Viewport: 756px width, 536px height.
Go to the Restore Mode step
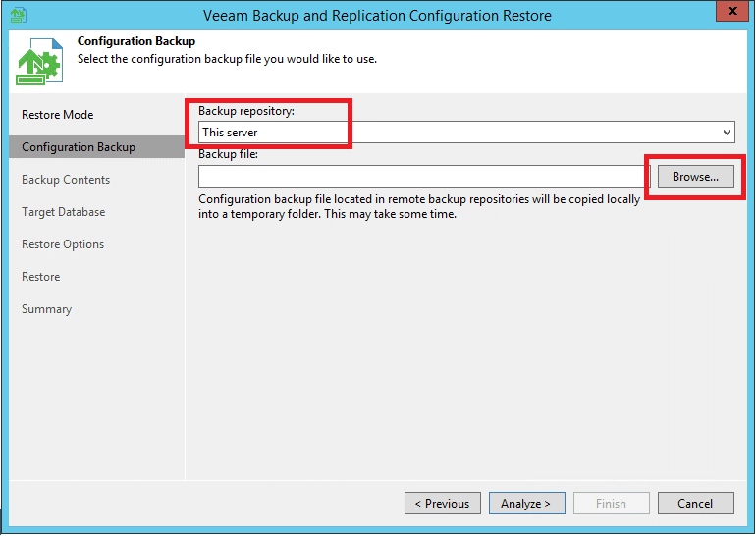click(x=57, y=115)
